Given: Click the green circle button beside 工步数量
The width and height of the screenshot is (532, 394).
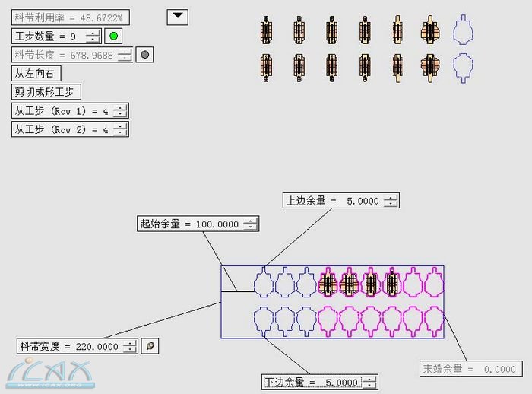Looking at the screenshot, I should click(x=114, y=36).
